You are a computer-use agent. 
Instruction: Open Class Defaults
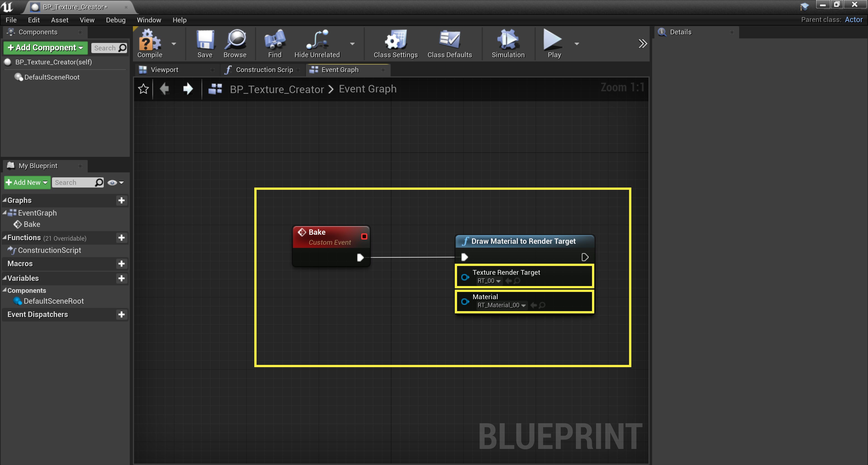pyautogui.click(x=450, y=44)
